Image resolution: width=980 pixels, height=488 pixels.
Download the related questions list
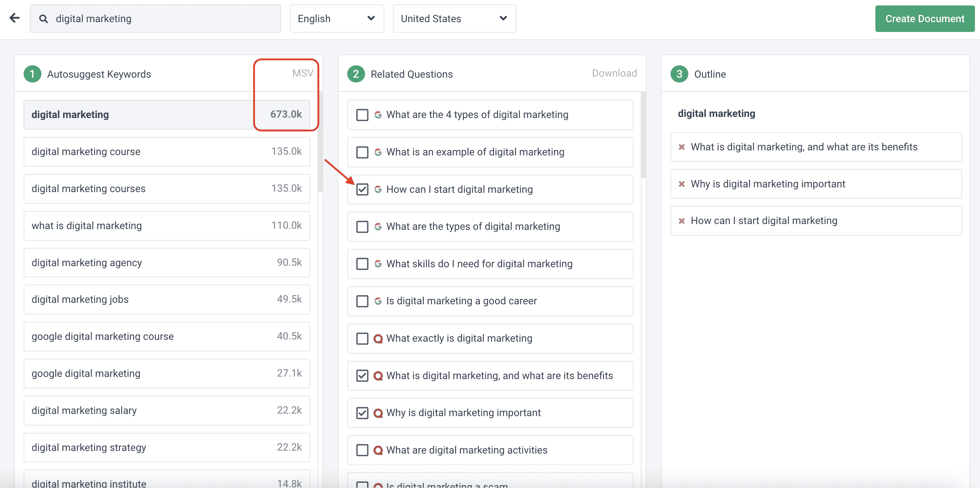coord(614,73)
